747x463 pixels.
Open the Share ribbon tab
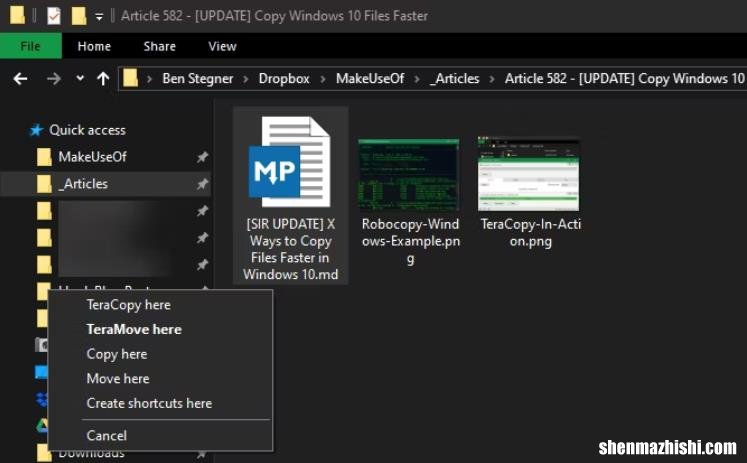160,46
